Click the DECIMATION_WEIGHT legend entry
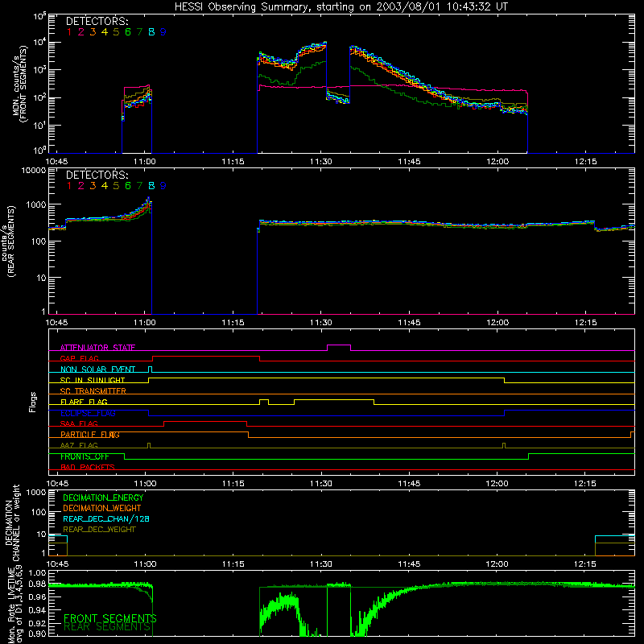This screenshot has height=644, width=644. tap(102, 508)
